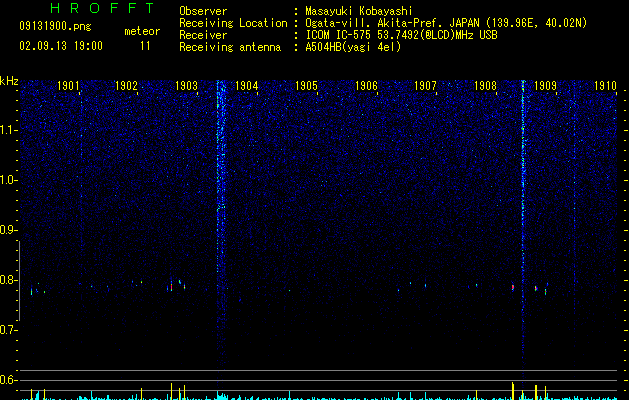The width and height of the screenshot is (629, 400).
Task: Click the 0.6 kHz frequency axis label
Action: (8, 380)
